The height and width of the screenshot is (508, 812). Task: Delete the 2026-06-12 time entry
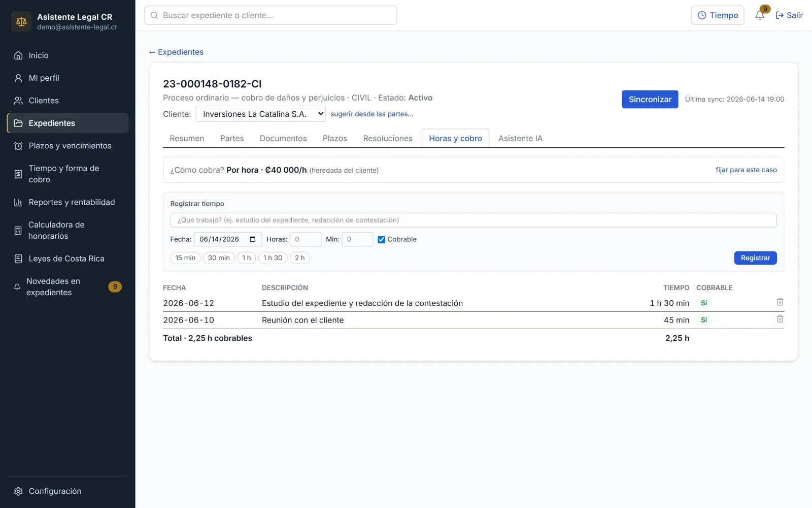point(780,302)
